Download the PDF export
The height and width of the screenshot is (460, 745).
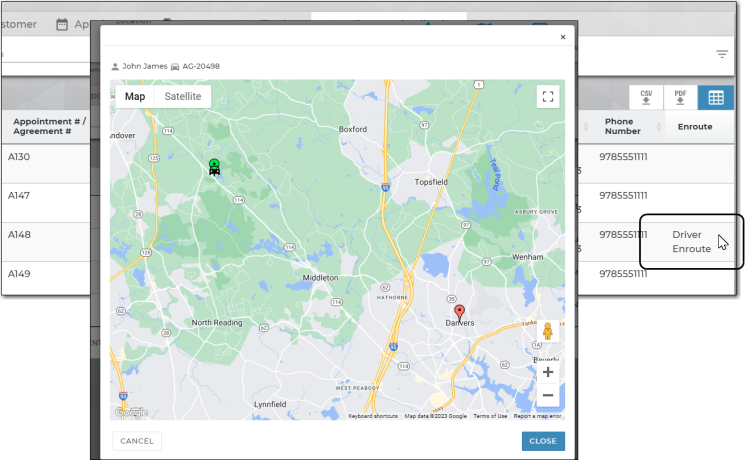[x=680, y=97]
